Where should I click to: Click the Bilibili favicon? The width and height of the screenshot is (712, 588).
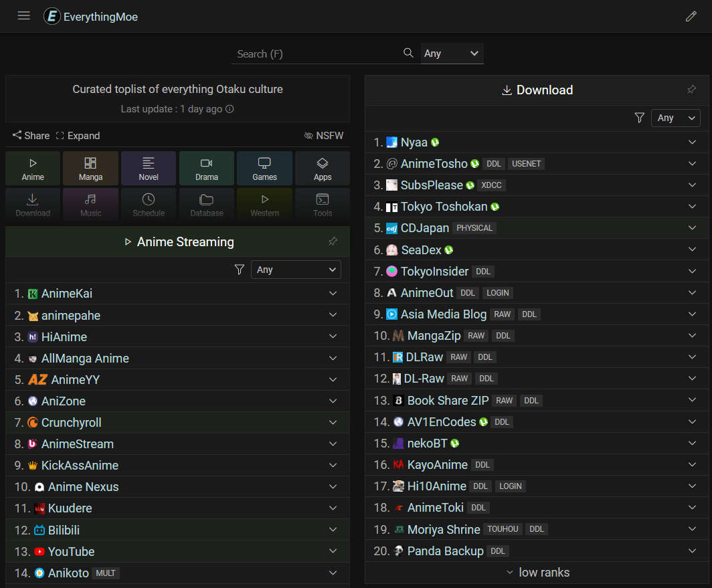[x=39, y=530]
